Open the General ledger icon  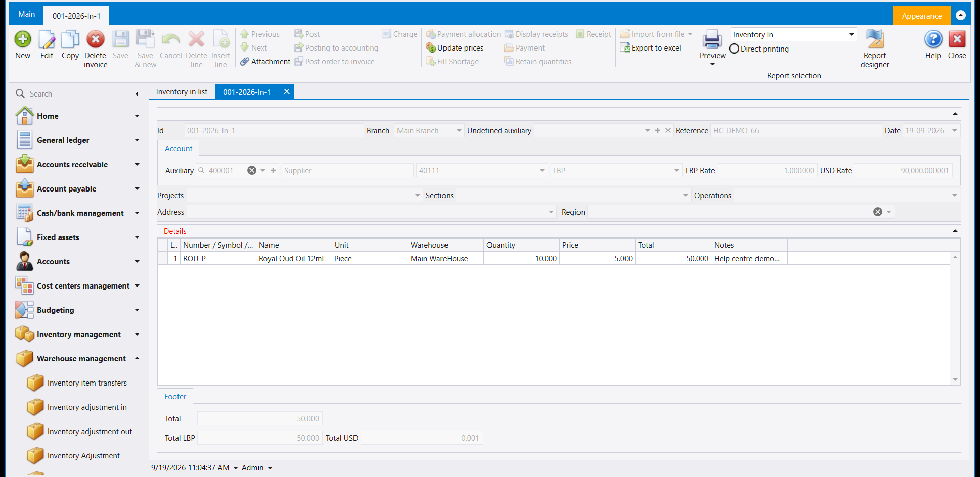[25, 140]
